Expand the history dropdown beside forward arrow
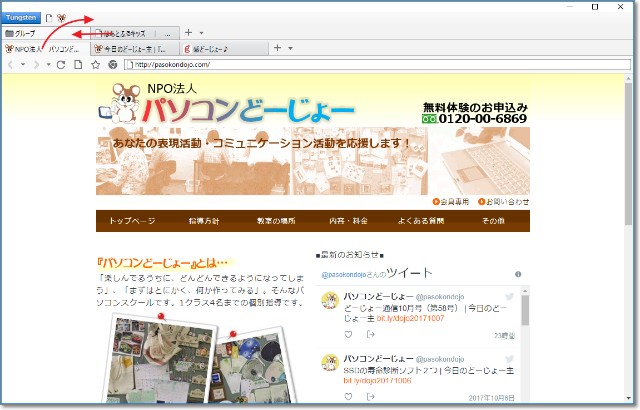Viewport: 640px width, 410px height. [x=47, y=65]
